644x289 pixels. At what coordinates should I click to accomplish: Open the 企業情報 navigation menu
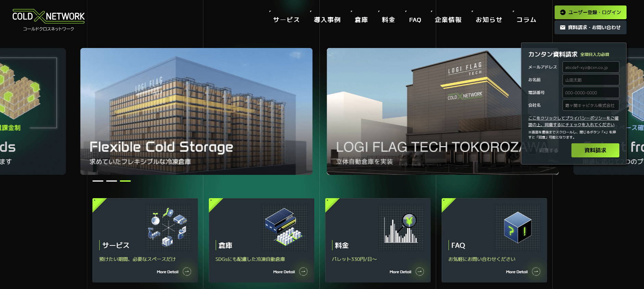(x=448, y=20)
